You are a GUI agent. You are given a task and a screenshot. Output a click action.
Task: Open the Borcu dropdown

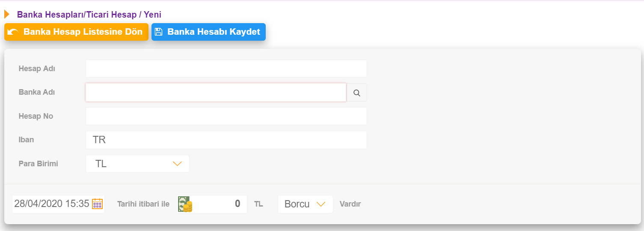pyautogui.click(x=305, y=204)
